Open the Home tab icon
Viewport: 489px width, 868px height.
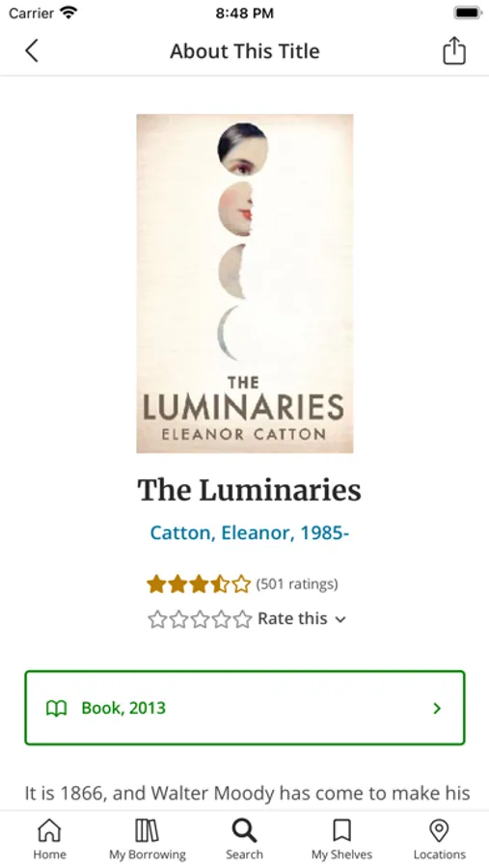pos(49,831)
